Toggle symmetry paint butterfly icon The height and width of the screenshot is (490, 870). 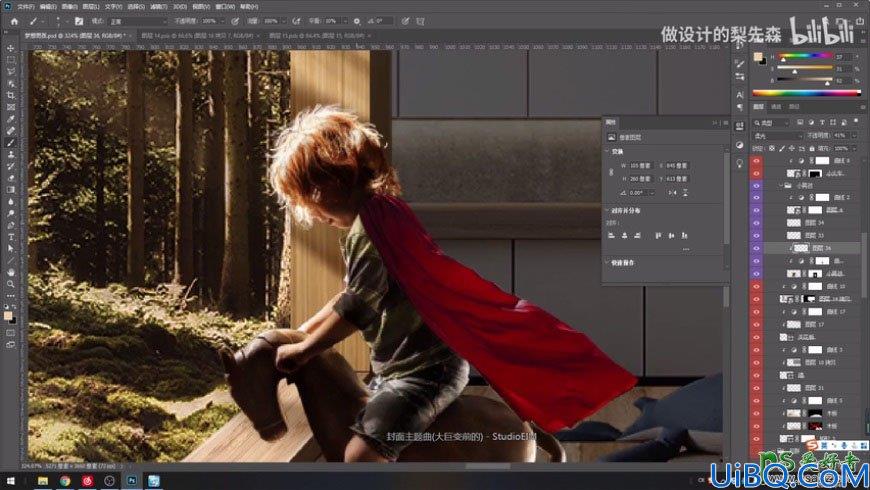[421, 21]
